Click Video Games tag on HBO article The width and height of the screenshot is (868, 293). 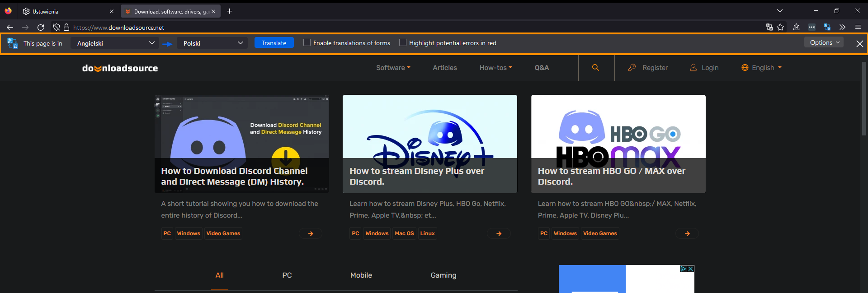pyautogui.click(x=600, y=233)
